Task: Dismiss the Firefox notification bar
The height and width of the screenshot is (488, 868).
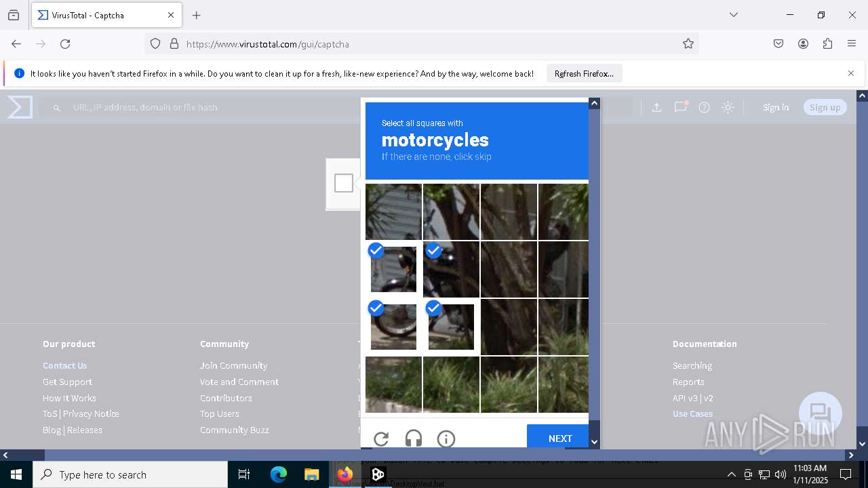Action: click(x=851, y=73)
